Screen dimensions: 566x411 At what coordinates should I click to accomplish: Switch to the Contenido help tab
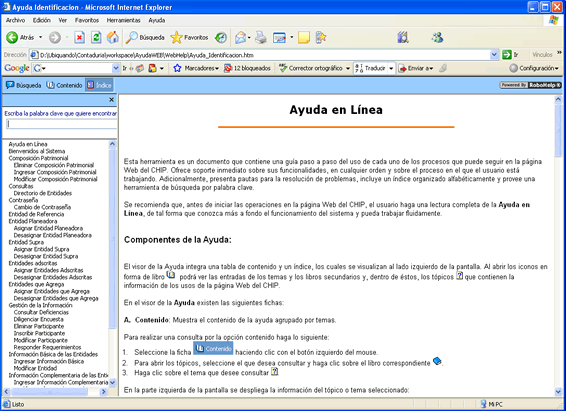click(x=64, y=85)
